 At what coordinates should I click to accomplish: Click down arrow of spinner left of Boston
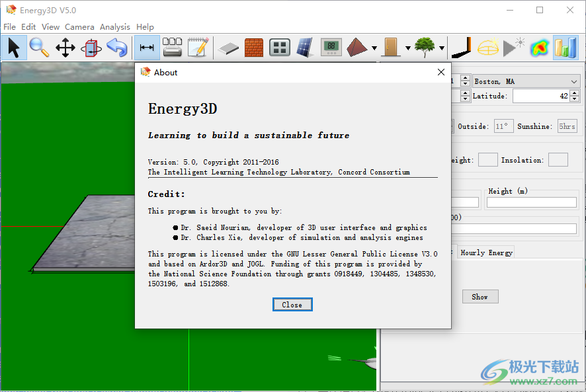tap(465, 85)
